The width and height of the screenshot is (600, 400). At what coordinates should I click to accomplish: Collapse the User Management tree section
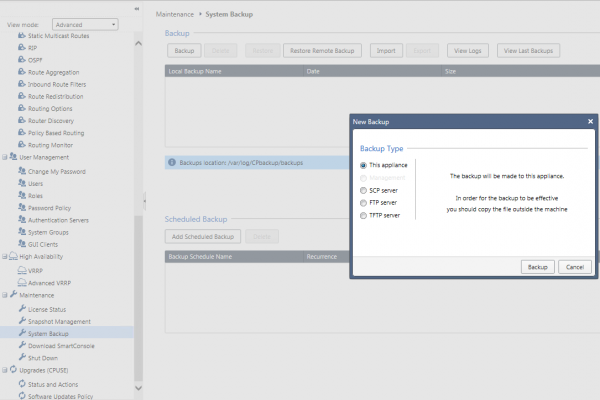point(4,158)
